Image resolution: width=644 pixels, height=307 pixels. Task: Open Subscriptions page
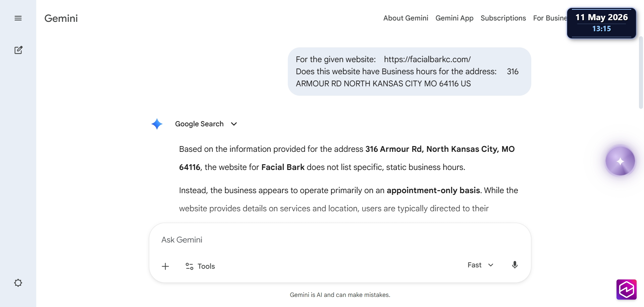point(503,18)
